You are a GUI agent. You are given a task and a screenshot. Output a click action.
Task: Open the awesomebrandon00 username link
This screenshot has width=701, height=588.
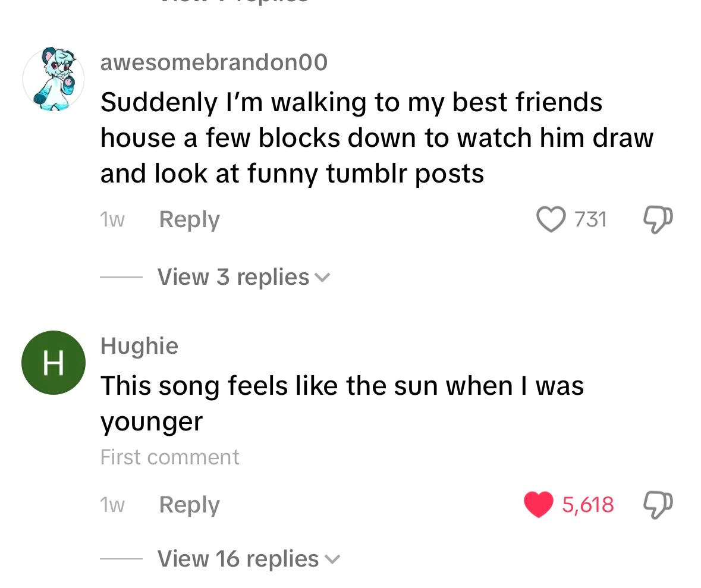(213, 62)
